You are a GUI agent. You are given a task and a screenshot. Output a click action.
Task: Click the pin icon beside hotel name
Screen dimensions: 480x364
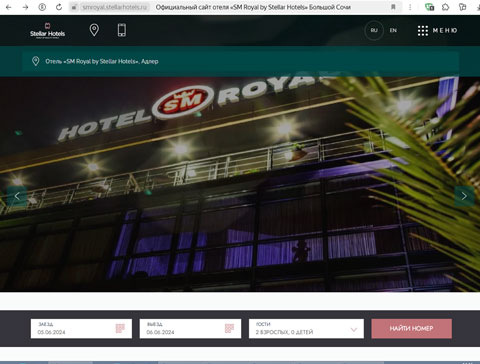(x=36, y=61)
